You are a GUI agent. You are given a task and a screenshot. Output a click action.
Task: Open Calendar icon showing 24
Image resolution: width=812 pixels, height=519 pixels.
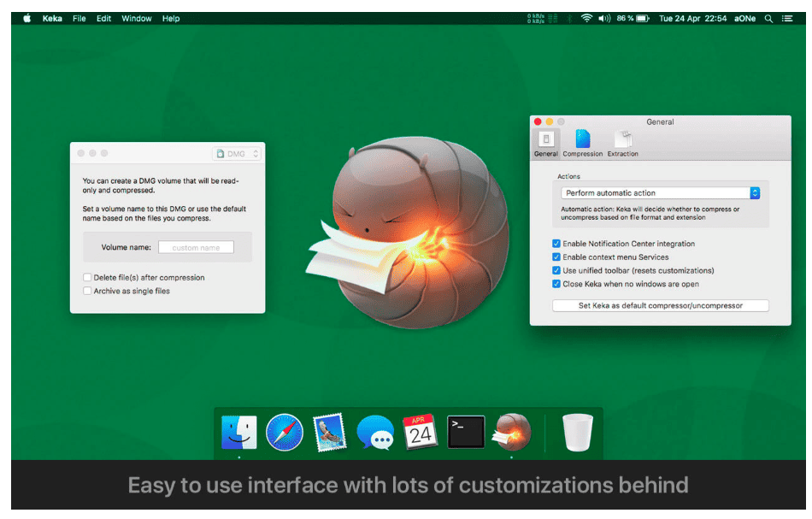(420, 432)
